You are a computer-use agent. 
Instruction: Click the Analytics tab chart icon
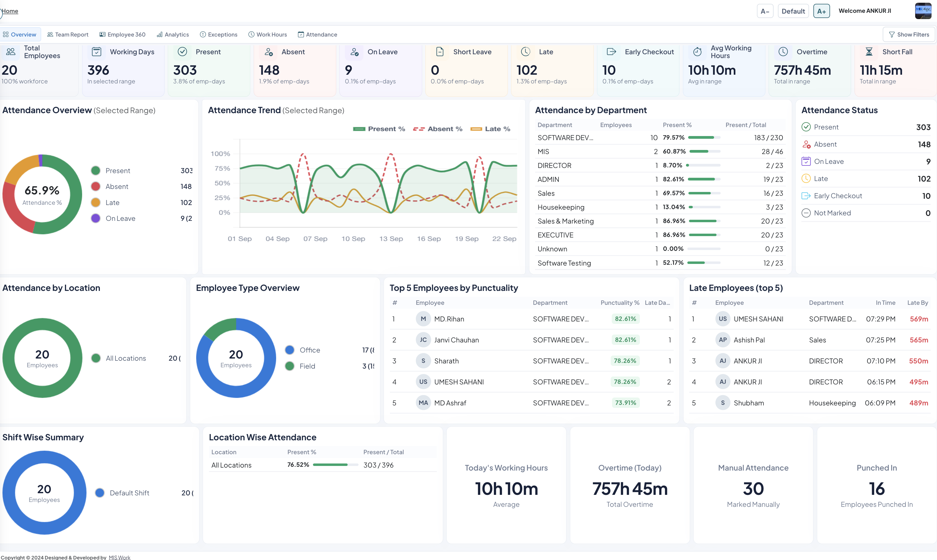click(160, 34)
